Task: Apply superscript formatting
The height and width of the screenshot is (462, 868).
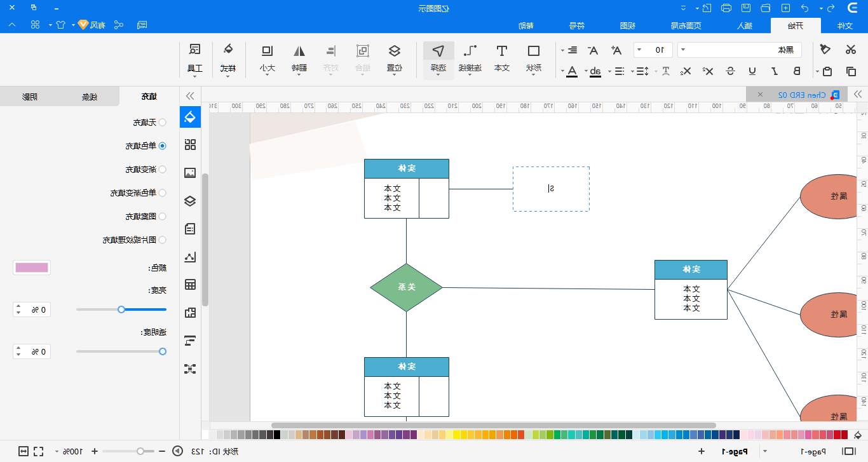Action: 708,71
